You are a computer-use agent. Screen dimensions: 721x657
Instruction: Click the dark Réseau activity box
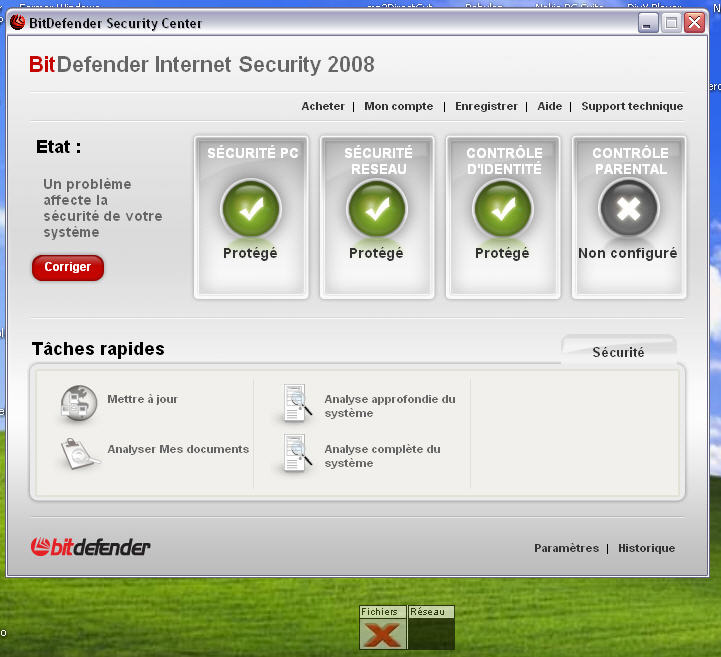[431, 634]
